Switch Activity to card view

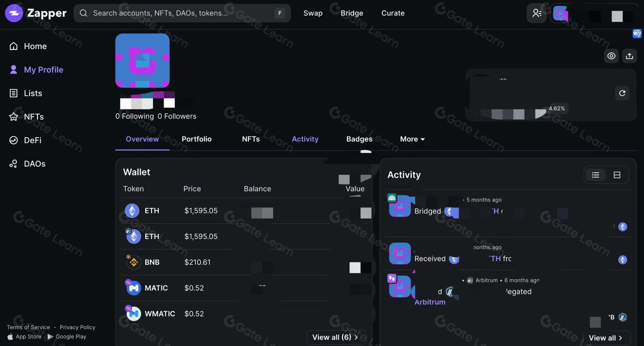pos(617,175)
